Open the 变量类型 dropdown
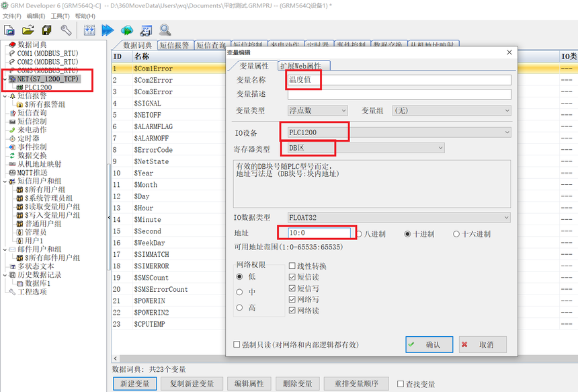 click(x=318, y=110)
